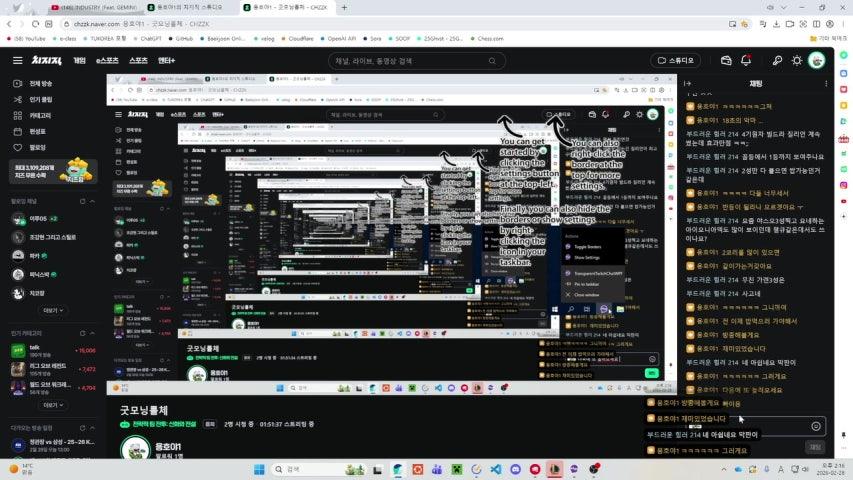Open the 스튜디오 button

(x=676, y=60)
